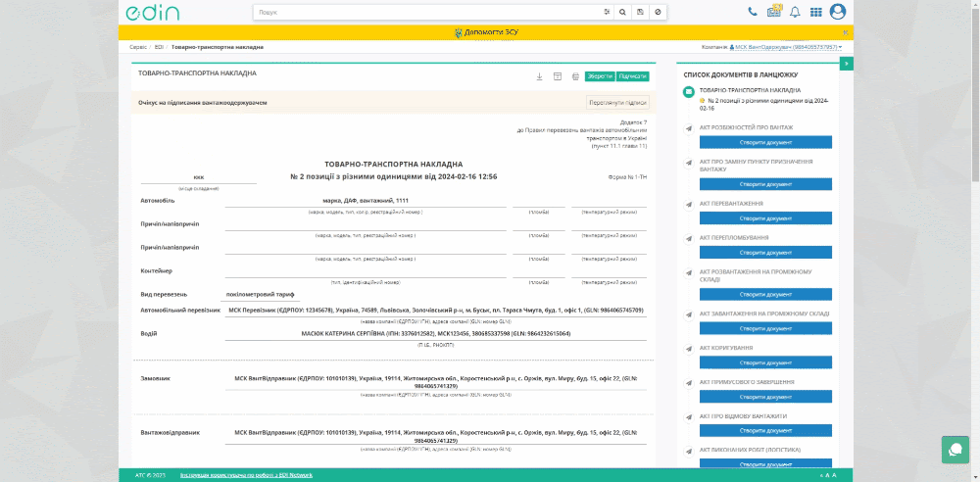
Task: Create document for Акт коригування
Action: (765, 362)
